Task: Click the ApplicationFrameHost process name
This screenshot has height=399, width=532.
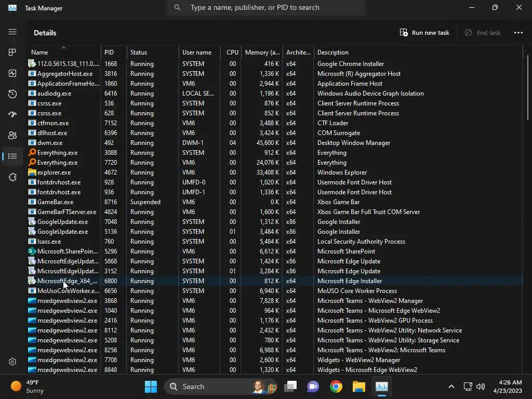Action: point(68,84)
